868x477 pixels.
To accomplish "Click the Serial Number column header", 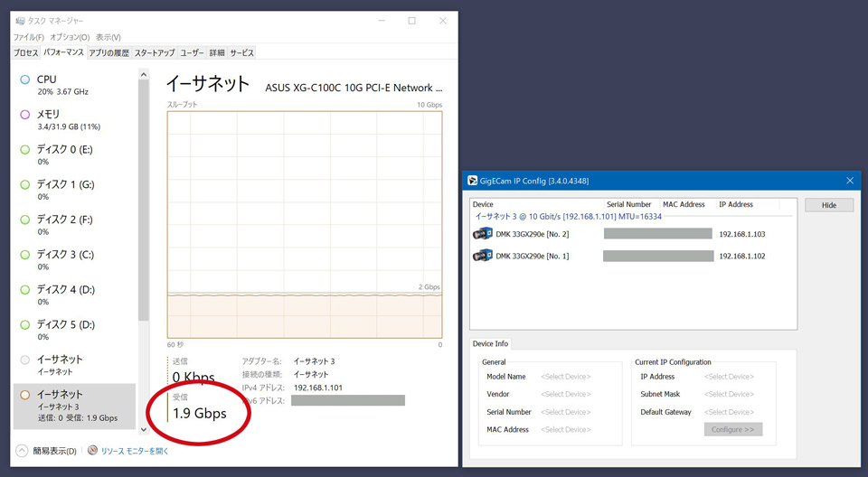I will (629, 204).
